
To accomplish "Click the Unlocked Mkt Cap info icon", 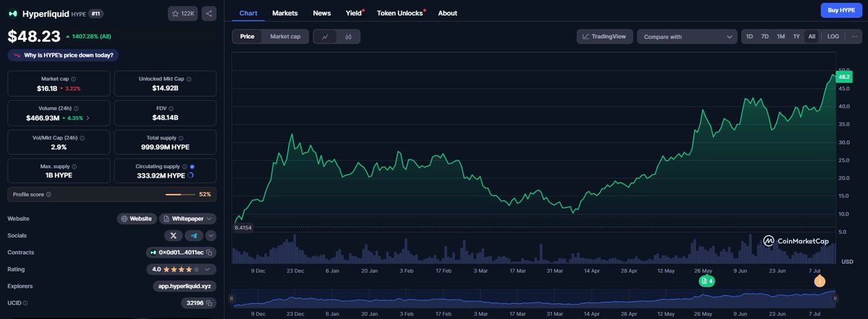I will pos(188,79).
